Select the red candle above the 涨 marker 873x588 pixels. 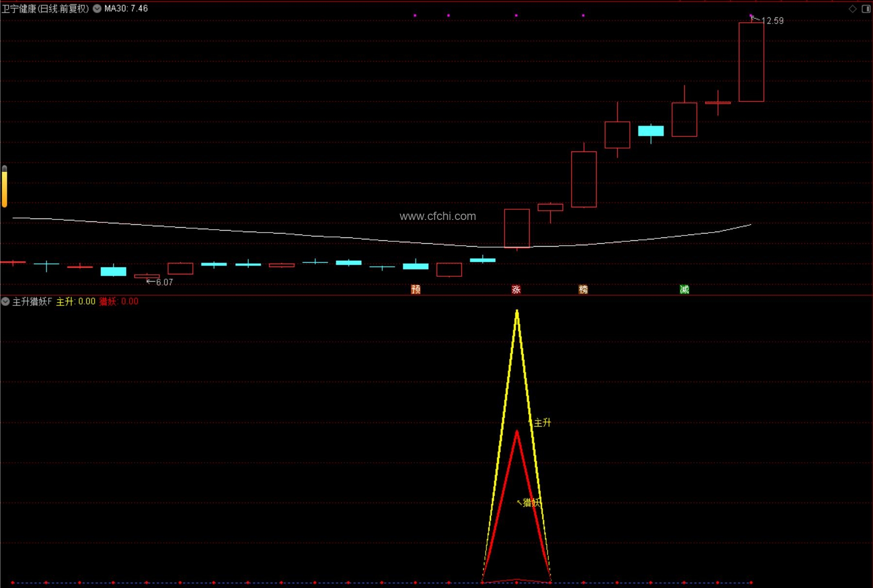point(517,229)
